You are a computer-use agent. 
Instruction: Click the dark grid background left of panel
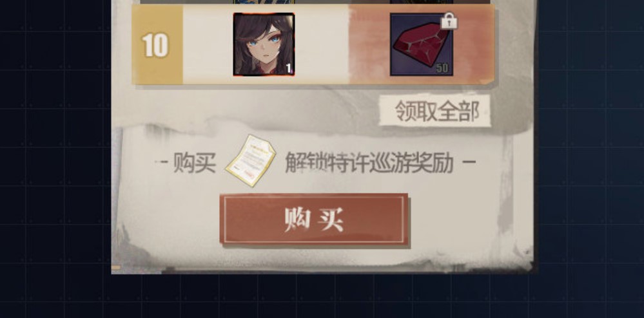pyautogui.click(x=55, y=159)
